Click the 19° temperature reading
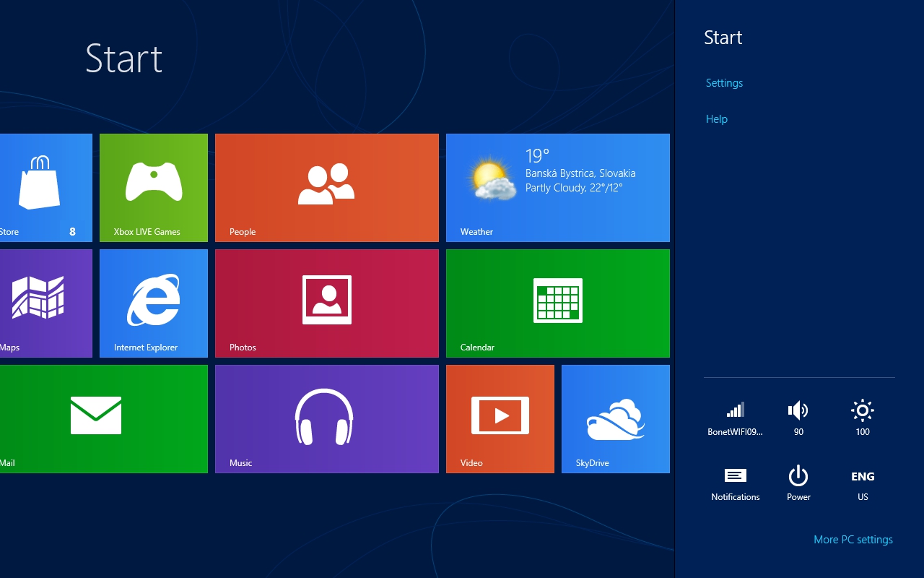 point(537,155)
